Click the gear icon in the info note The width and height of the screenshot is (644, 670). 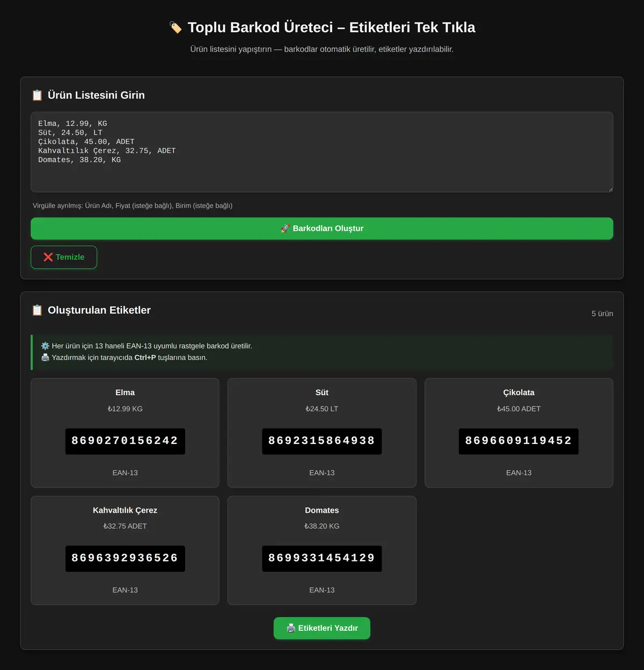[x=45, y=346]
